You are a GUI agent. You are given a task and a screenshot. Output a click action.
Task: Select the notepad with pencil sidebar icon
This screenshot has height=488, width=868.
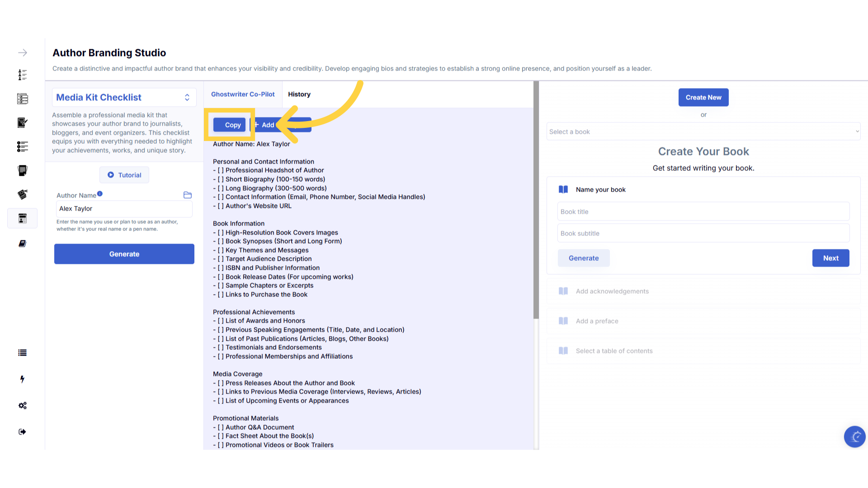tap(22, 122)
